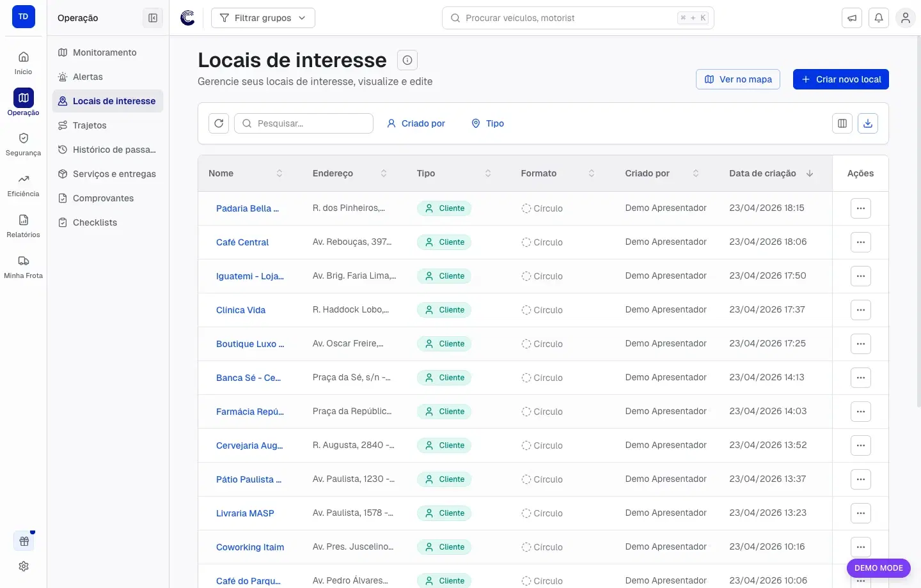
Task: Open Checklists menu item
Action: (107, 222)
